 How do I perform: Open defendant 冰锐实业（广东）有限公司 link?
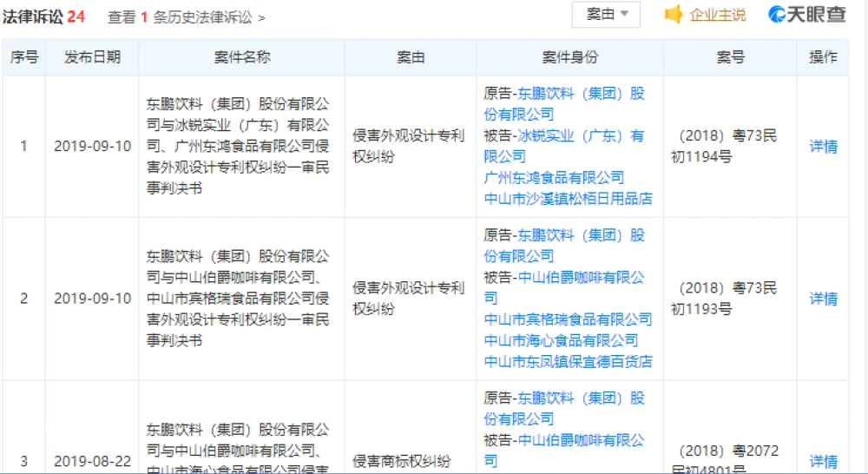[x=564, y=146]
